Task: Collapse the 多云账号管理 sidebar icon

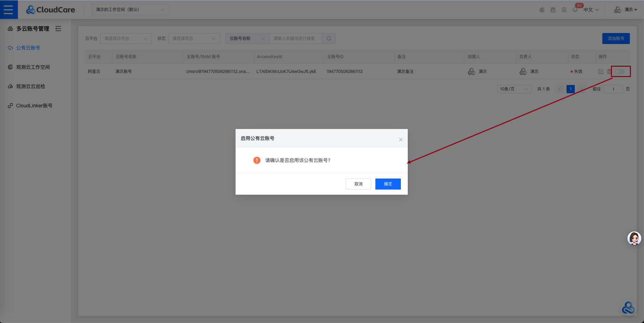Action: (x=58, y=29)
